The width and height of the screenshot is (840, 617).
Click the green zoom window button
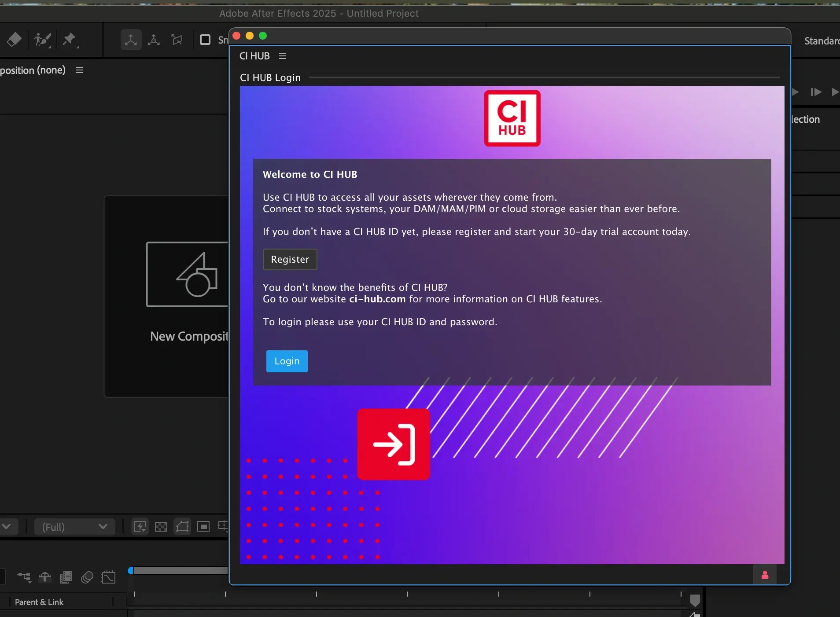click(x=263, y=36)
